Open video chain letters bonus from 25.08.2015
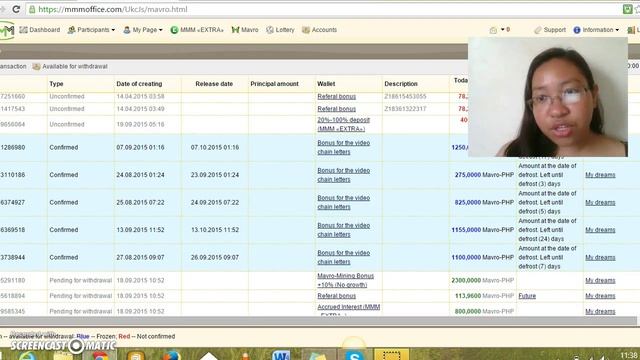This screenshot has width=640, height=360. tap(343, 202)
